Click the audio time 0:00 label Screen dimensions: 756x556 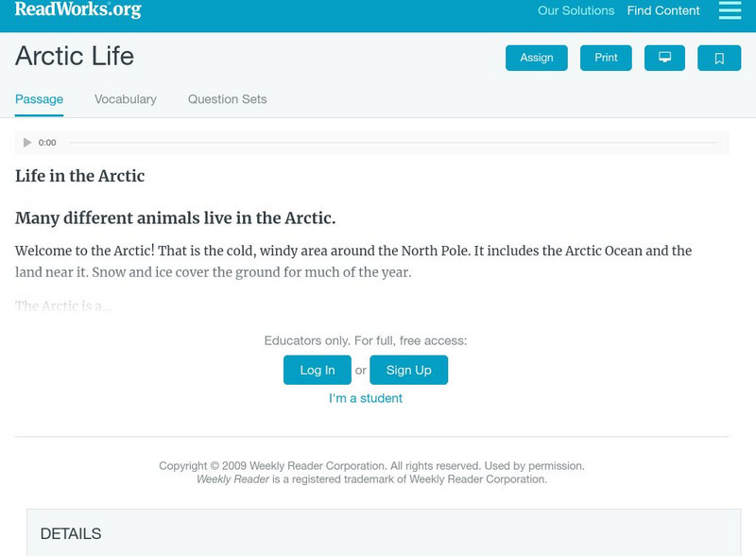pos(47,143)
